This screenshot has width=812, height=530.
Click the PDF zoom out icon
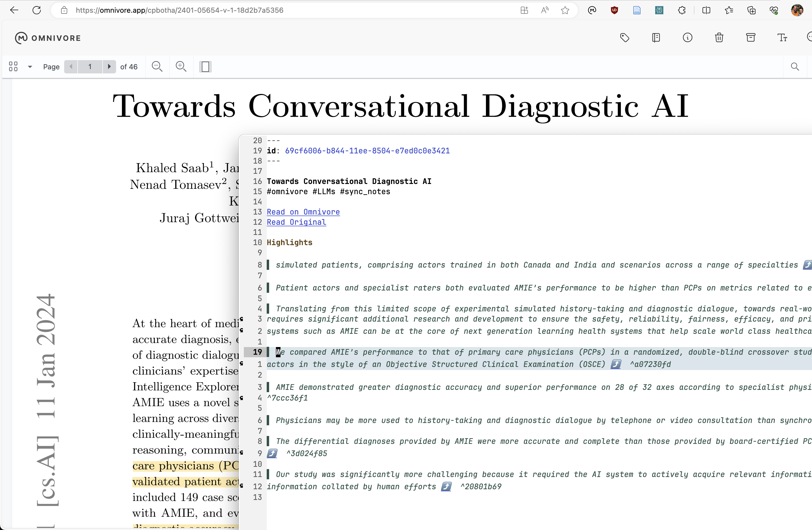(157, 67)
